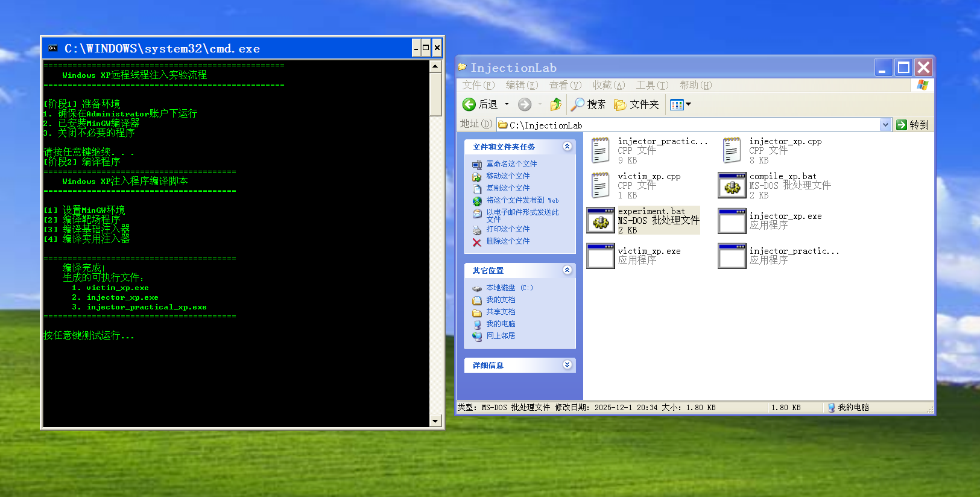980x497 pixels.
Task: Select the injector_practic... CPP file icon
Action: point(600,150)
